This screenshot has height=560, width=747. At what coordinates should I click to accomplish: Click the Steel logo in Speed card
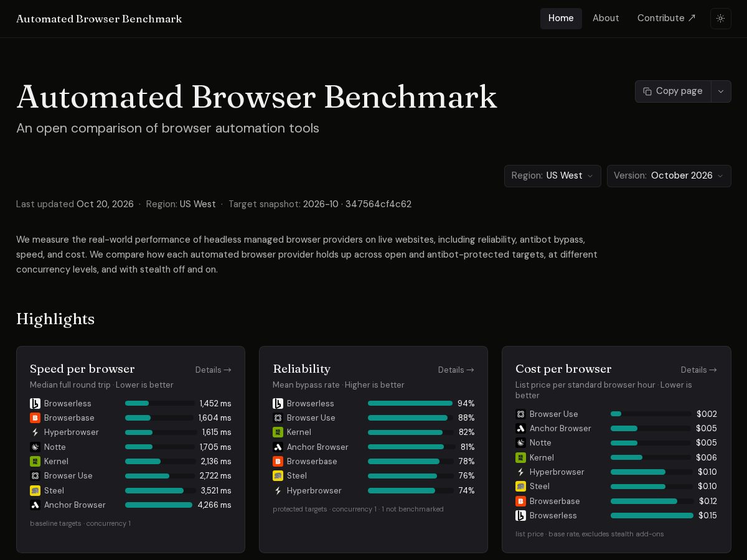[35, 490]
